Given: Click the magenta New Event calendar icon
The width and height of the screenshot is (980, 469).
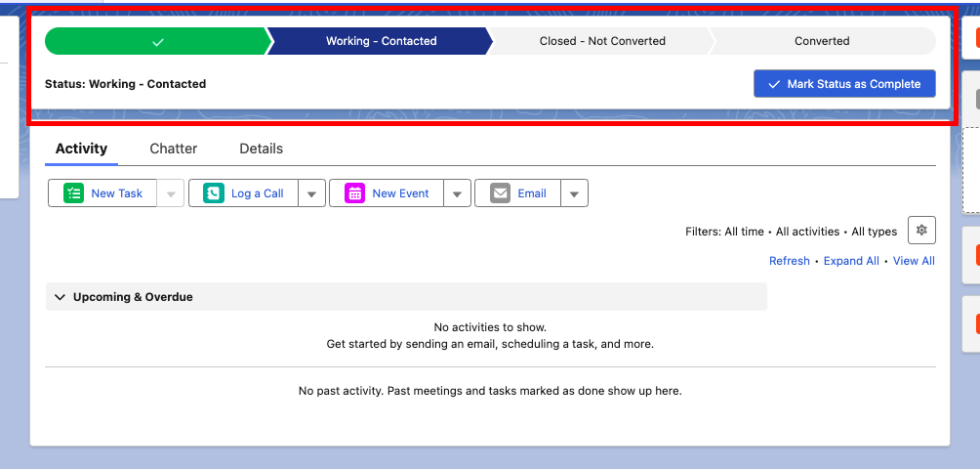Looking at the screenshot, I should click(x=355, y=193).
